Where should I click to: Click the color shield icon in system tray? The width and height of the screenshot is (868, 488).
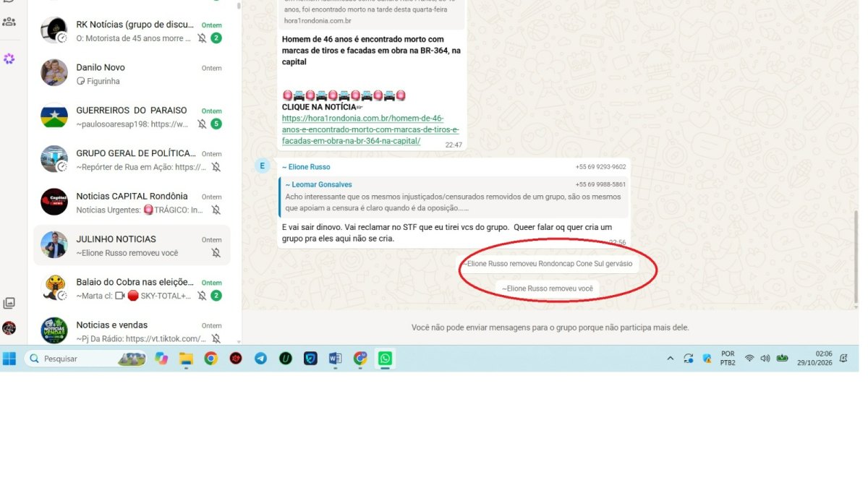point(707,359)
